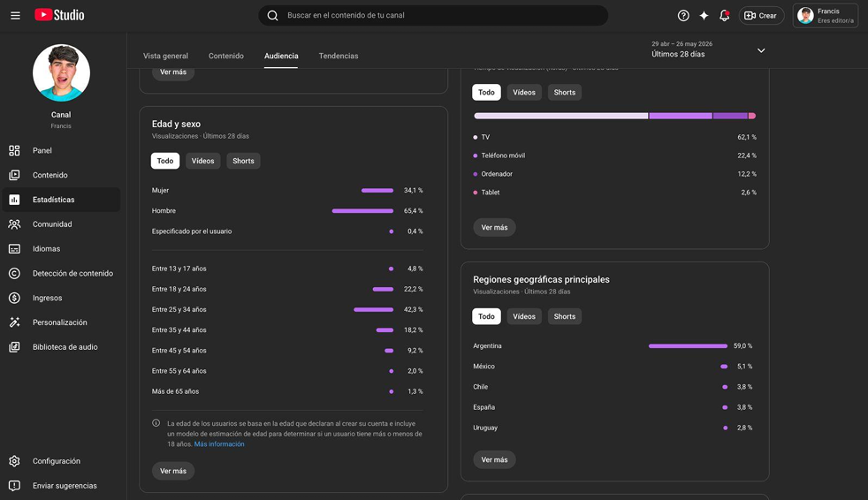This screenshot has width=868, height=500.
Task: Click Ver más in the top-left card
Action: (172, 72)
